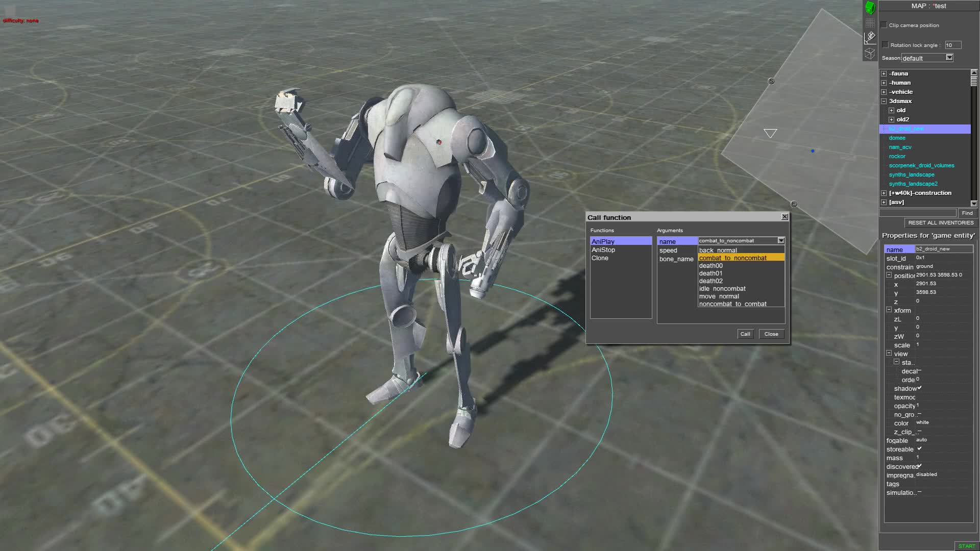Collapse the position group in properties
The width and height of the screenshot is (980, 551).
[889, 275]
